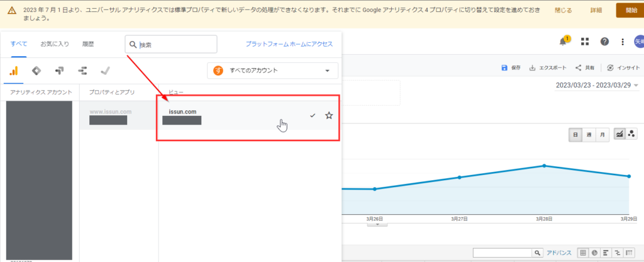The width and height of the screenshot is (644, 262).
Task: Open the three-dot more options menu
Action: (623, 42)
